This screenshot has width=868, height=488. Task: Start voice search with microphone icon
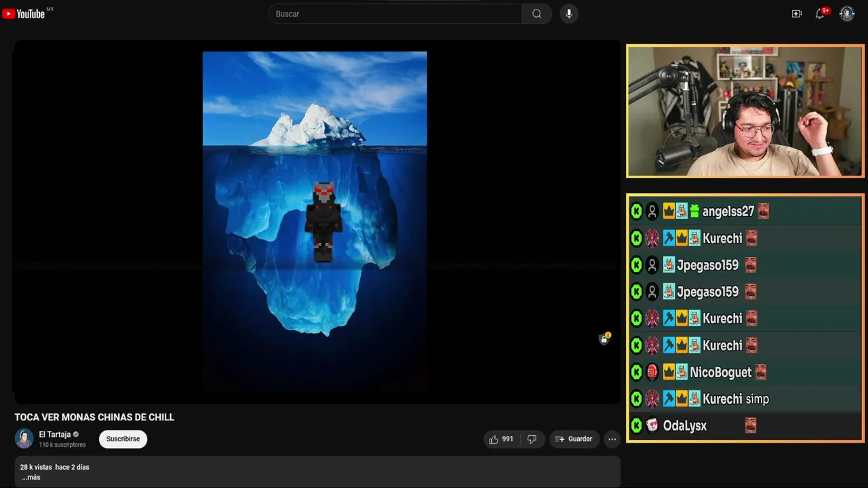(x=569, y=14)
